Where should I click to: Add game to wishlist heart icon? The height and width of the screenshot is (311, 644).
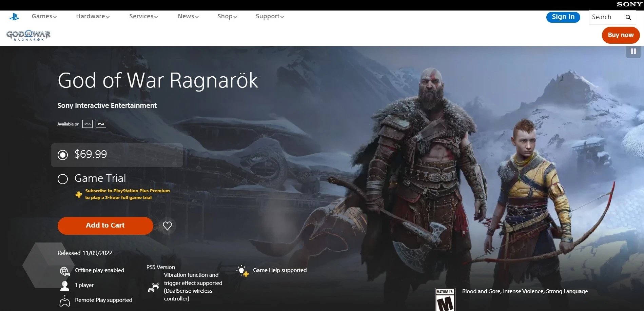tap(167, 226)
